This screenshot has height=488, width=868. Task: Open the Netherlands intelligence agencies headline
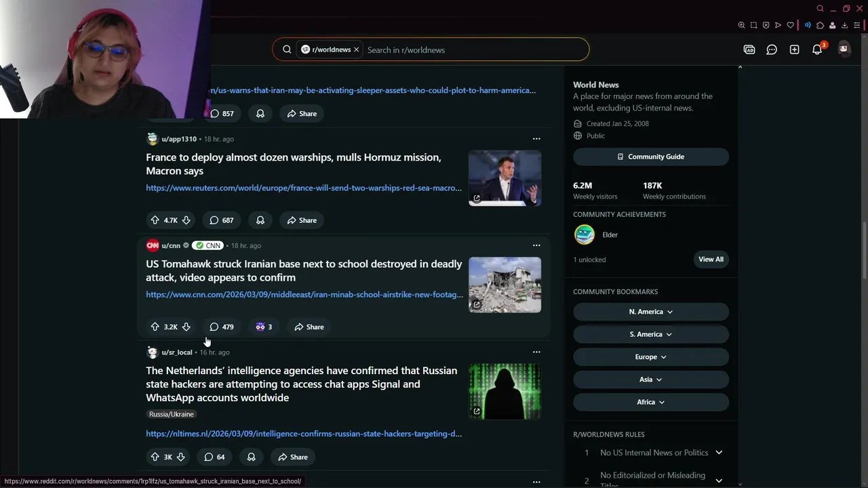(302, 384)
